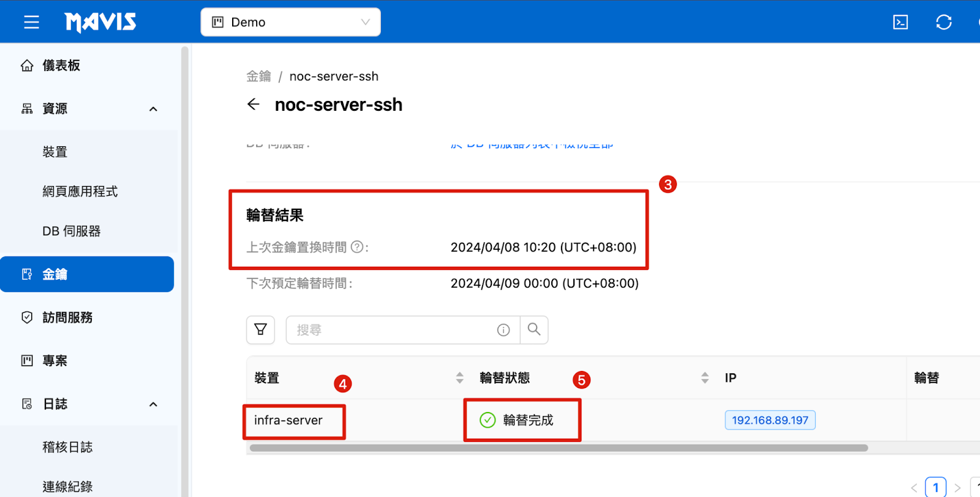
Task: Click the magnifier search button
Action: point(534,330)
